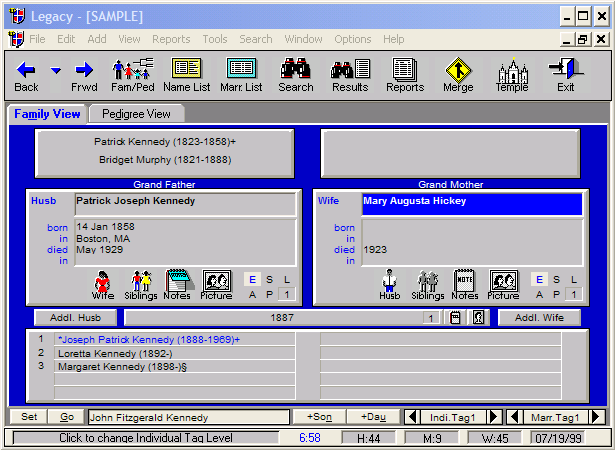The height and width of the screenshot is (450, 615).
Task: Toggle husband's individual tag 1 box
Action: tap(287, 294)
